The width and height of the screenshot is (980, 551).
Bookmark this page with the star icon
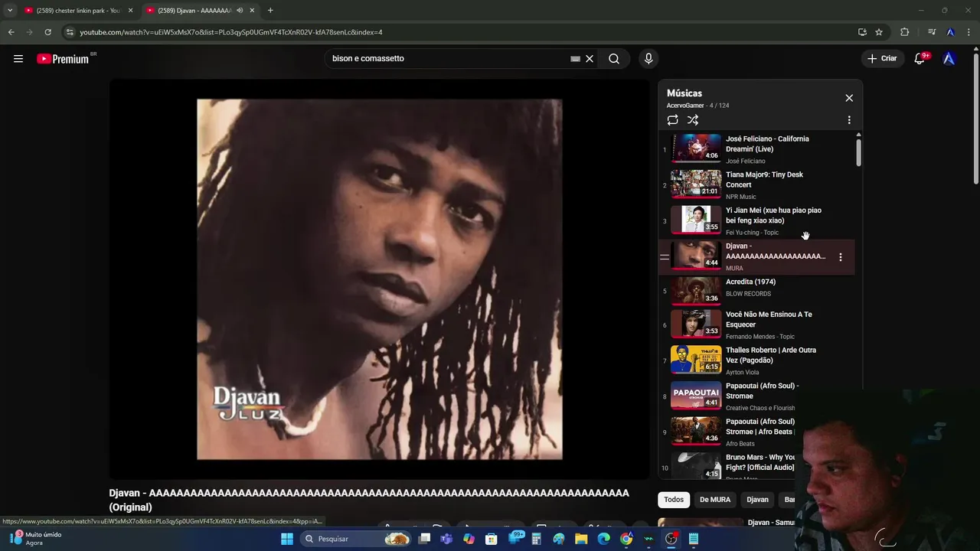(879, 32)
